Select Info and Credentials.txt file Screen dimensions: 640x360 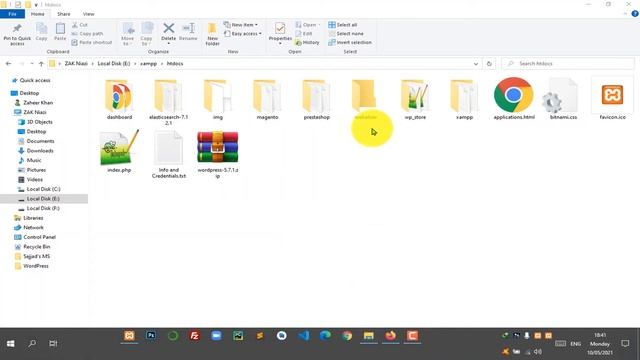point(169,154)
